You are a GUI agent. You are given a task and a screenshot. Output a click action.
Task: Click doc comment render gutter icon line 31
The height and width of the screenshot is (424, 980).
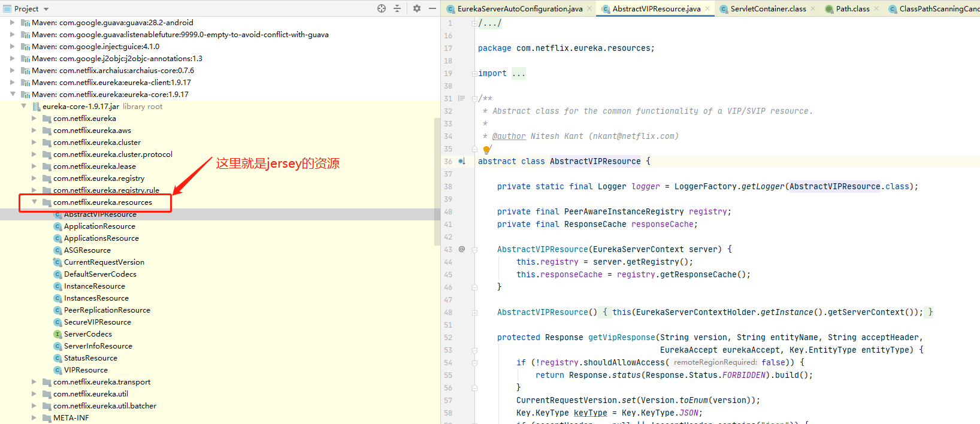[461, 98]
